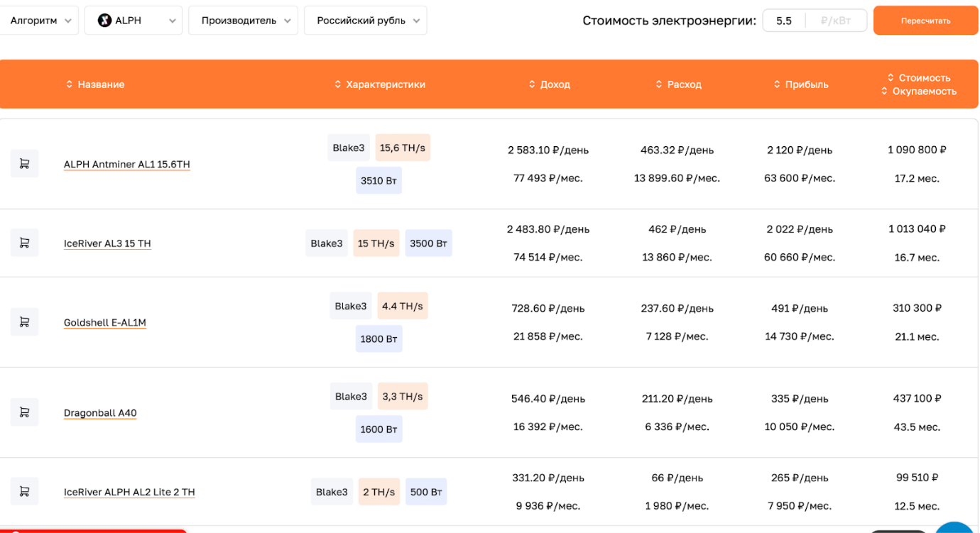The width and height of the screenshot is (980, 533).
Task: Click the 2 583.10 ₽/день income value
Action: pos(548,150)
